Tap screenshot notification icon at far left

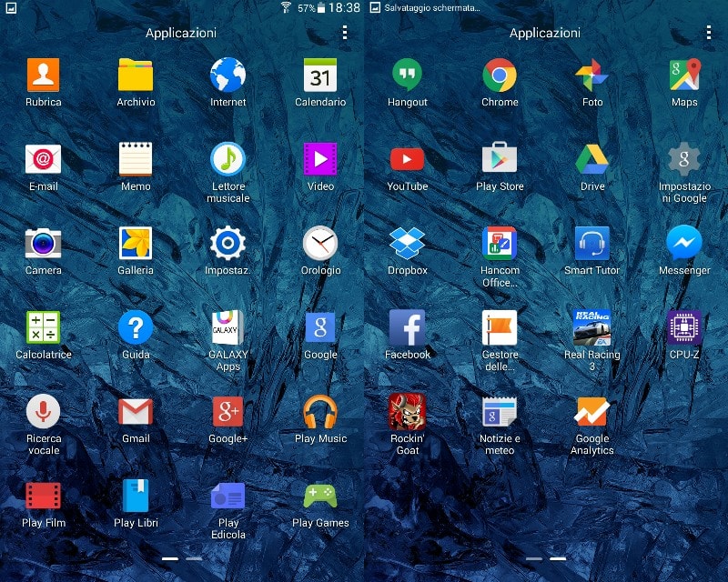[11, 7]
